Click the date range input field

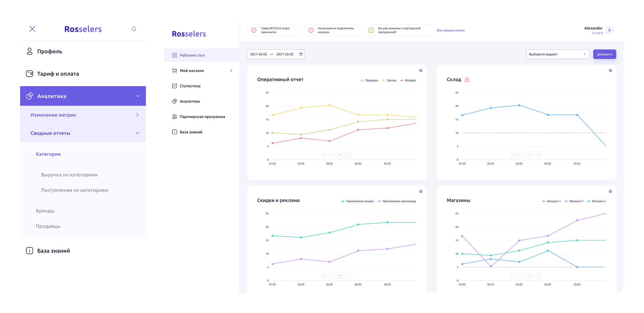pyautogui.click(x=272, y=54)
